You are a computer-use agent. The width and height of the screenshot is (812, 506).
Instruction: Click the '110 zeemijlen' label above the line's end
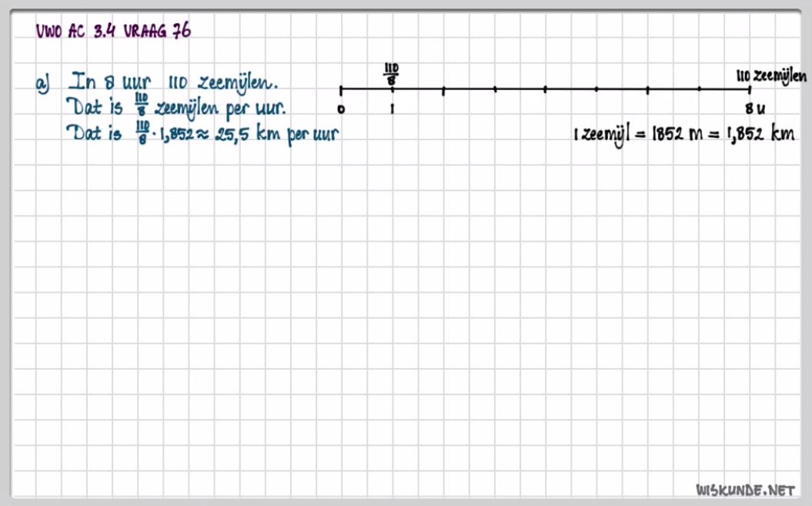(771, 75)
